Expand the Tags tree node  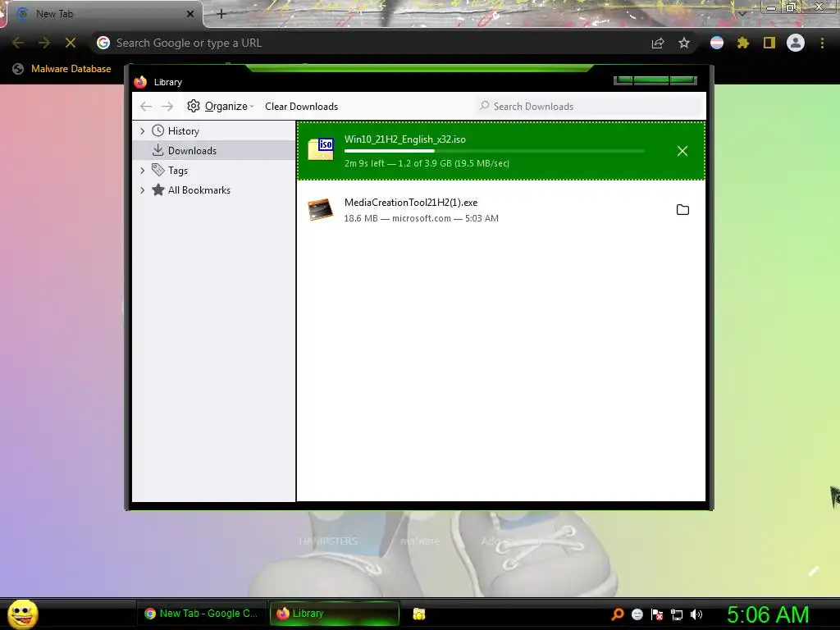[x=142, y=171]
